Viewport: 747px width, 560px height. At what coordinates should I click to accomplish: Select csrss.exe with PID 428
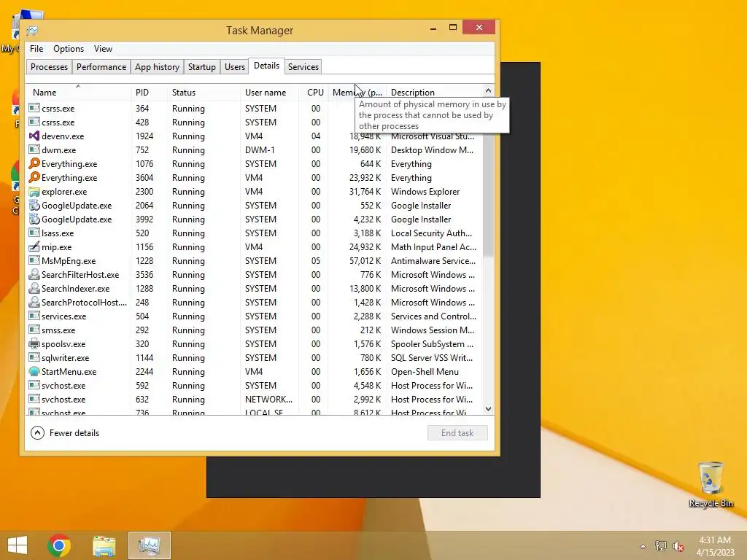255,122
